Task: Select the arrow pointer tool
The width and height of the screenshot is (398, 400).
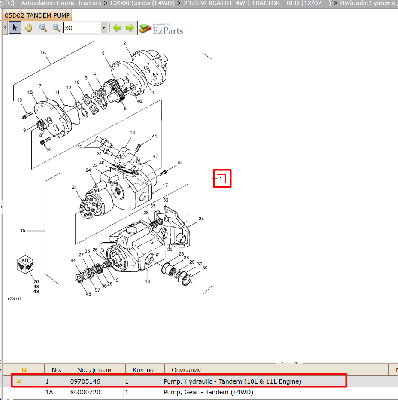Action: 15,28
